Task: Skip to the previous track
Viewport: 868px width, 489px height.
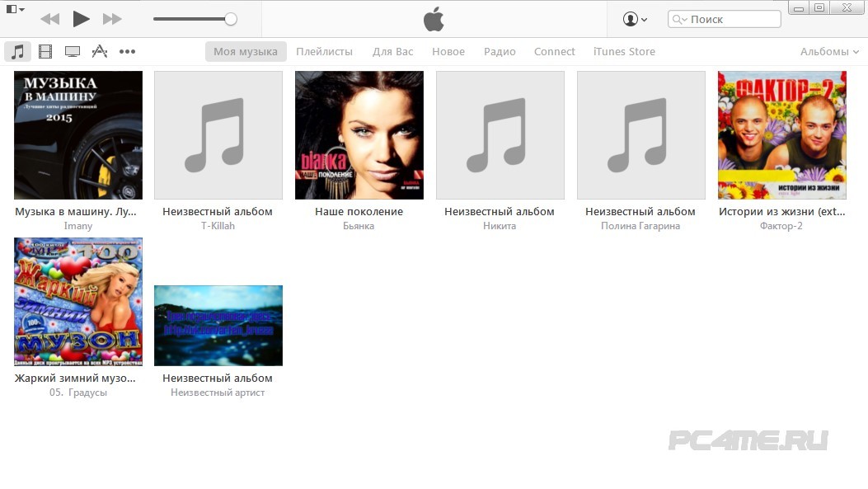Action: pos(49,19)
